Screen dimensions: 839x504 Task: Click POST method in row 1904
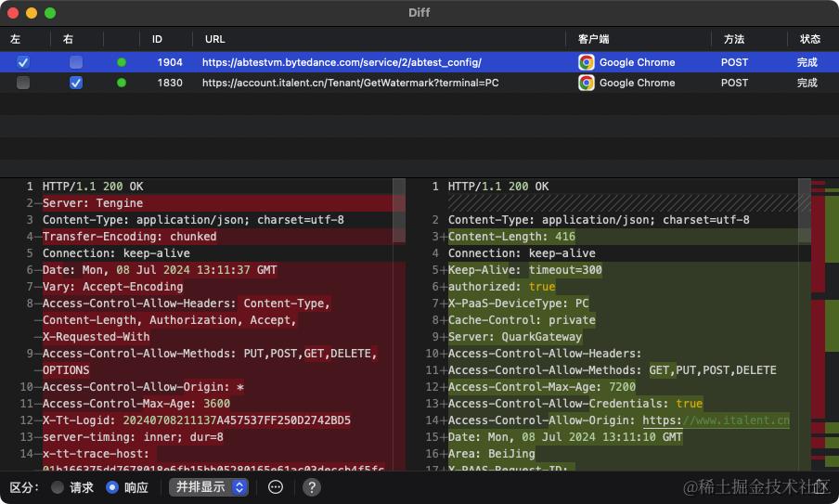pos(734,62)
